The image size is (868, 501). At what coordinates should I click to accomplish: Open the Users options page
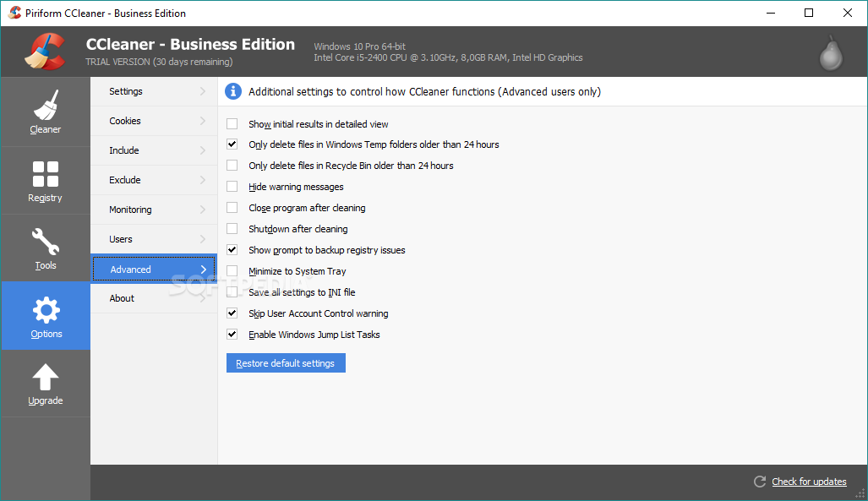click(154, 239)
